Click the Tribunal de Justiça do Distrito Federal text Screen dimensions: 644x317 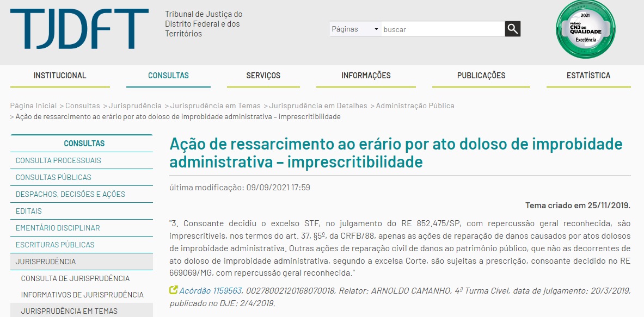click(204, 24)
